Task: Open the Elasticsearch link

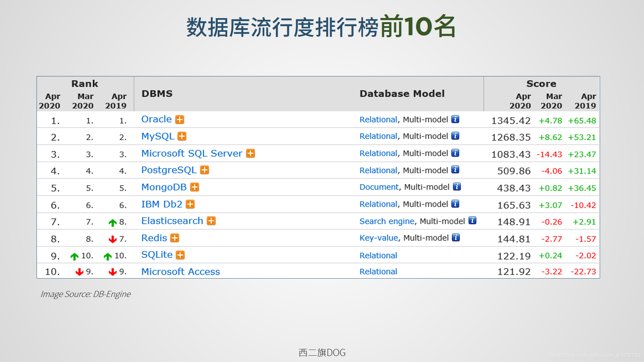Action: (172, 221)
